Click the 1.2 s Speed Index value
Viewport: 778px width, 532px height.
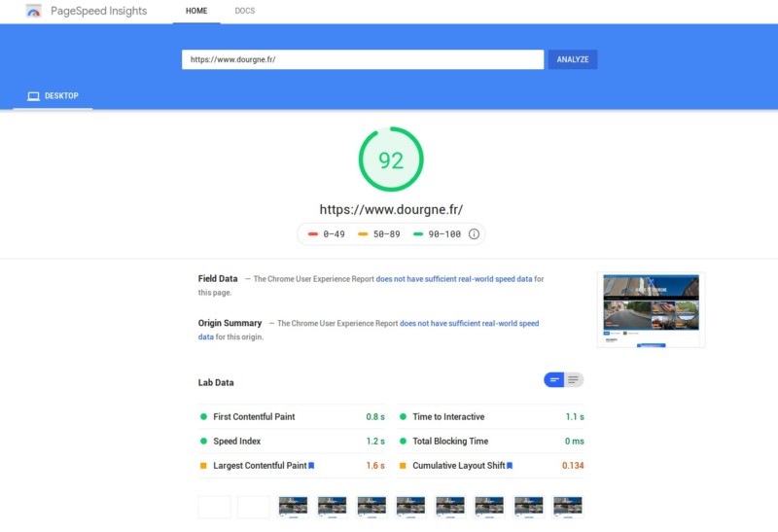click(x=375, y=442)
